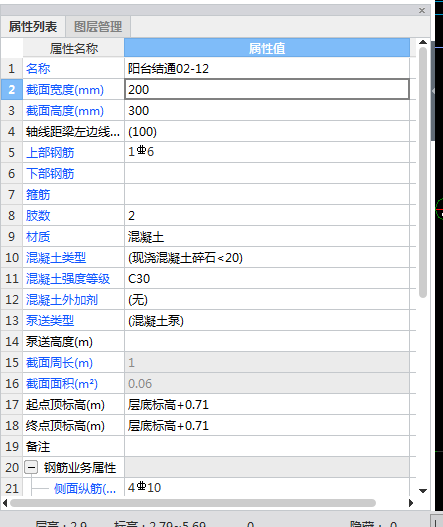Click the 混凝土类型 property label
This screenshot has width=443, height=527.
pyautogui.click(x=56, y=258)
